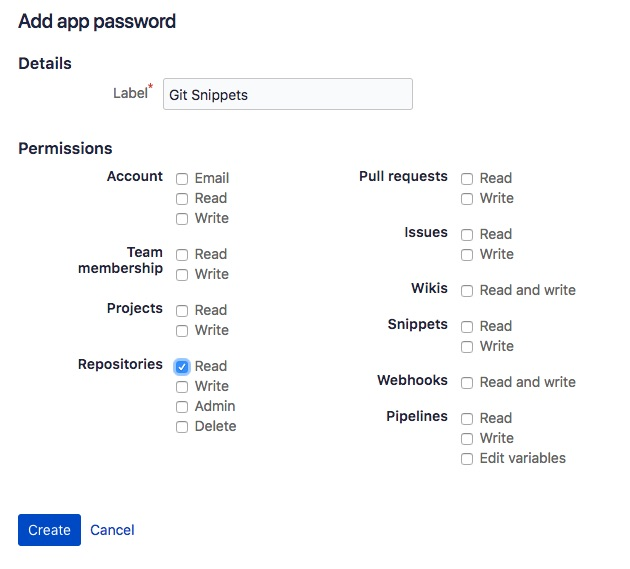
Task: Enable Account Email permission checkbox
Action: (182, 179)
